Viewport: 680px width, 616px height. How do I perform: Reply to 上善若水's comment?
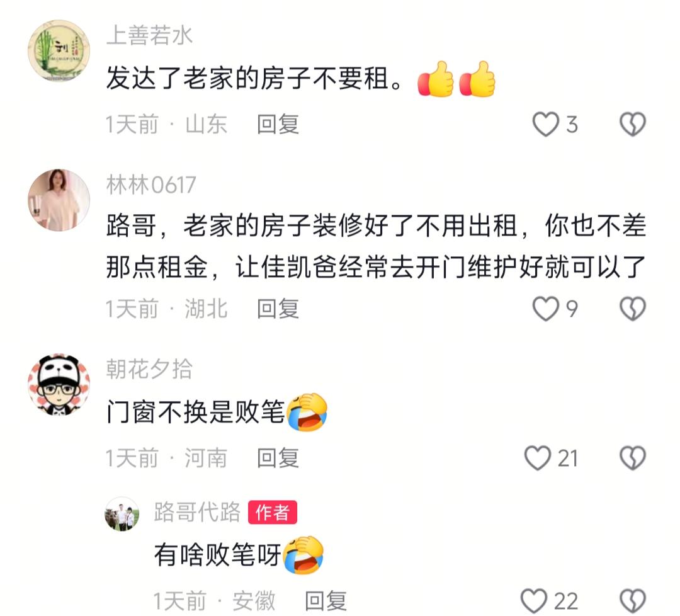[278, 125]
